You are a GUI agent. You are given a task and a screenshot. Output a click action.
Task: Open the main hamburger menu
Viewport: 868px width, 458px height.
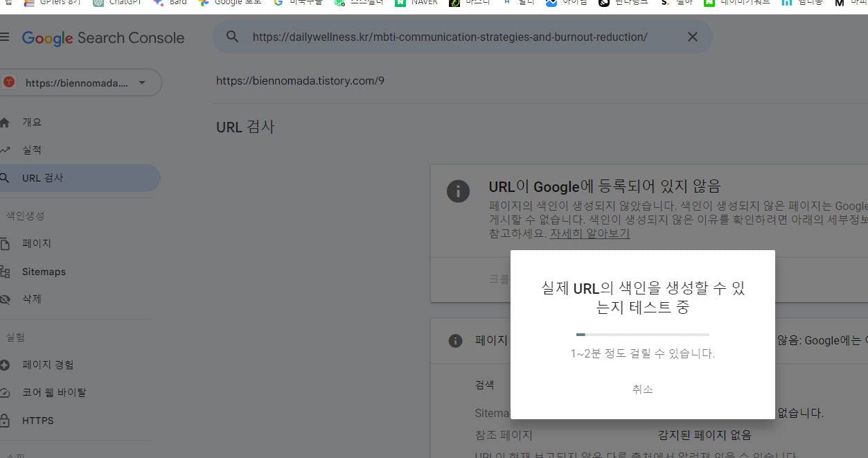[x=4, y=37]
